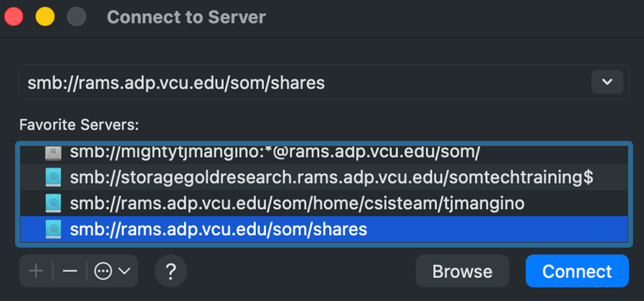Viewport: 644px width, 301px height.
Task: Minimize the window with the yellow button
Action: pyautogui.click(x=45, y=16)
